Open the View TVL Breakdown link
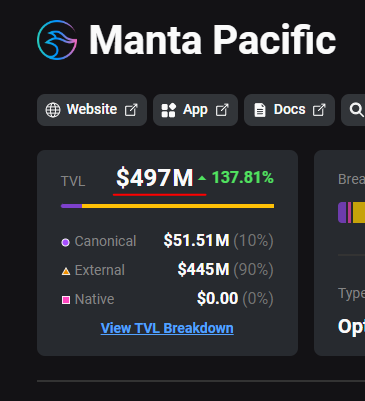The height and width of the screenshot is (401, 365). click(x=167, y=328)
